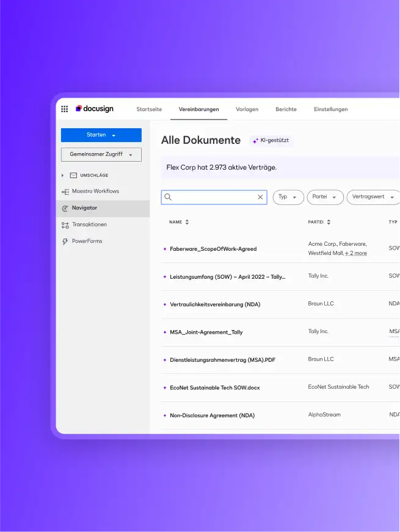Open MSA_Joint-Agreement_Tally document
This screenshot has width=400, height=532.
coord(206,332)
